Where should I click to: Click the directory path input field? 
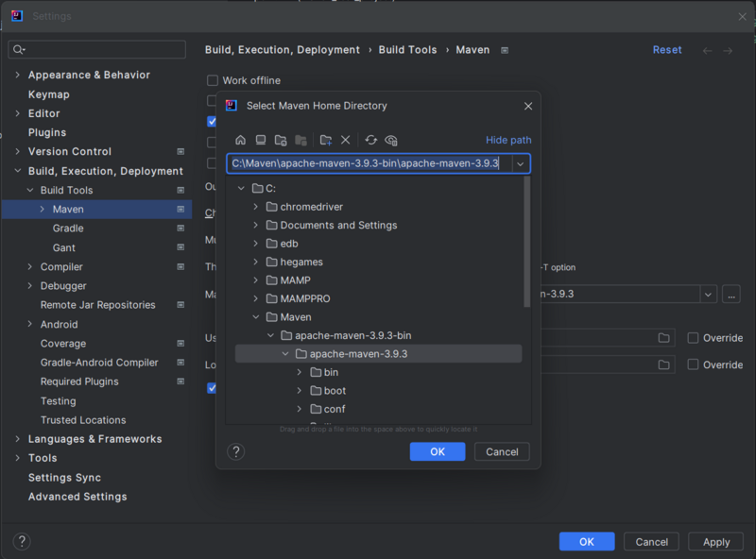click(369, 164)
